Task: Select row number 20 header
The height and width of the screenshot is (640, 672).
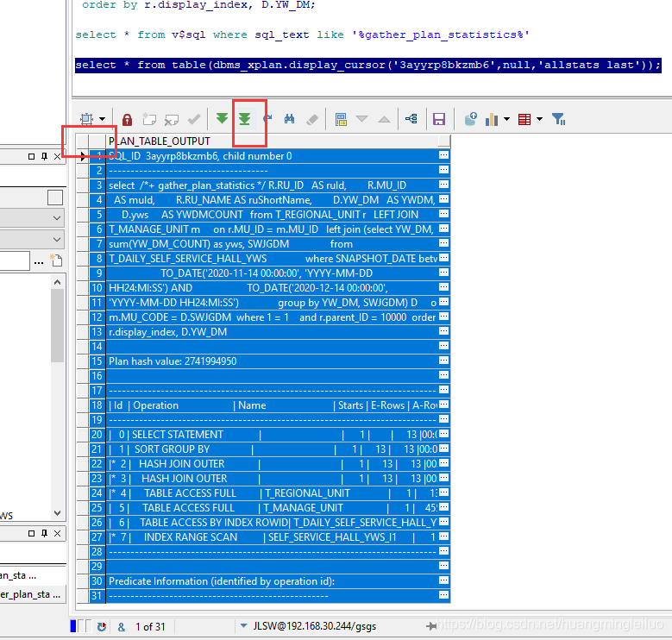Action: pos(97,435)
